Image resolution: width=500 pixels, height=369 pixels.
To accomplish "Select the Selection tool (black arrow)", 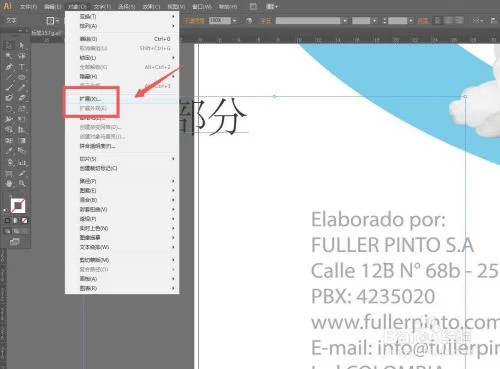I will (9, 45).
